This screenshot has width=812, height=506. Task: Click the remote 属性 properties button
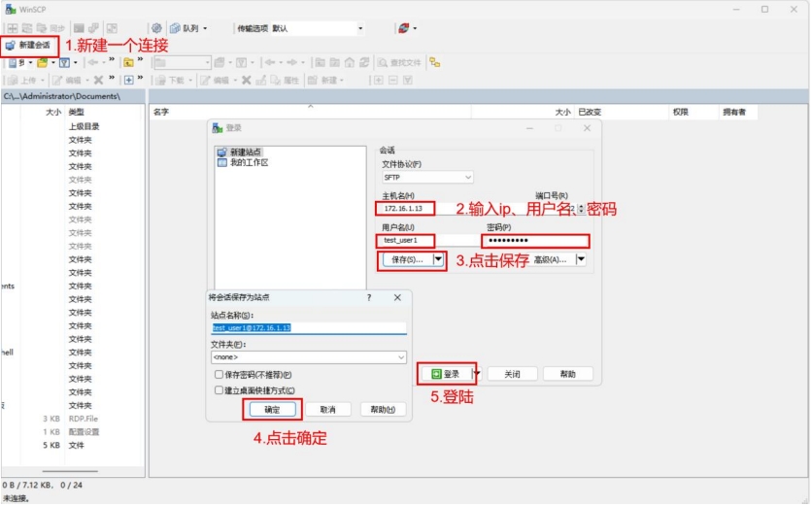point(286,80)
